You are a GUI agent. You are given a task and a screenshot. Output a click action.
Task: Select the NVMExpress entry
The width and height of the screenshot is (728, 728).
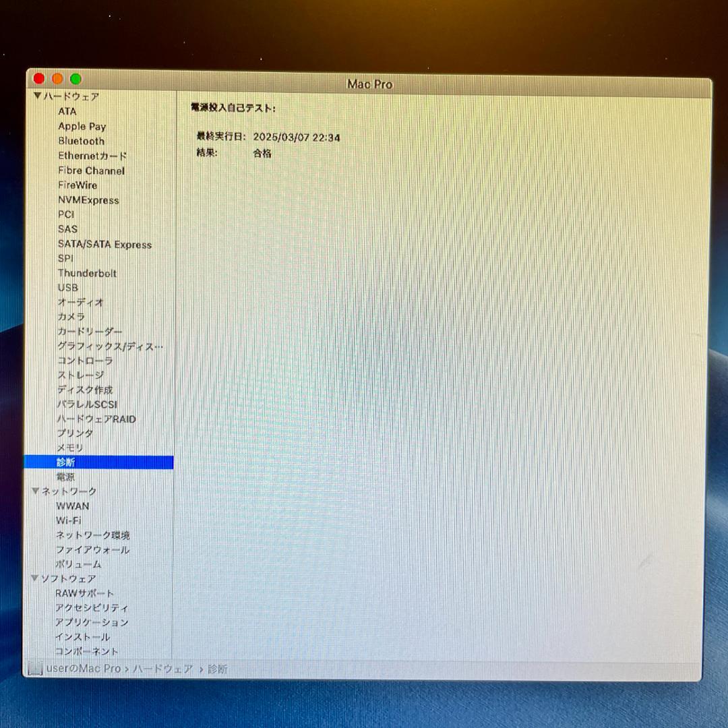click(90, 200)
